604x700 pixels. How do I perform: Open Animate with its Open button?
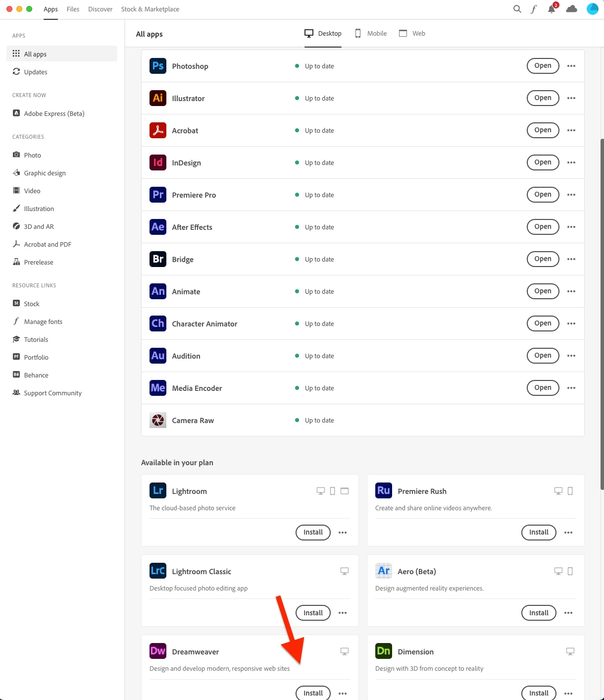pyautogui.click(x=543, y=291)
